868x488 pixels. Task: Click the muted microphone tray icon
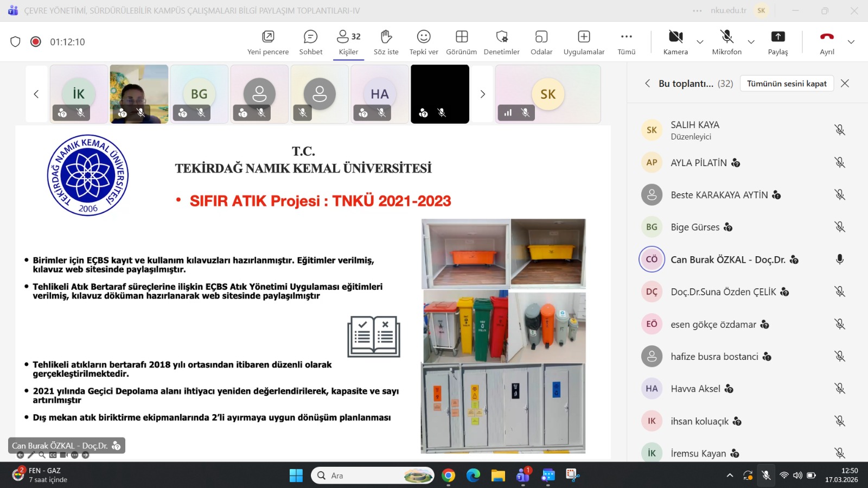click(x=766, y=476)
